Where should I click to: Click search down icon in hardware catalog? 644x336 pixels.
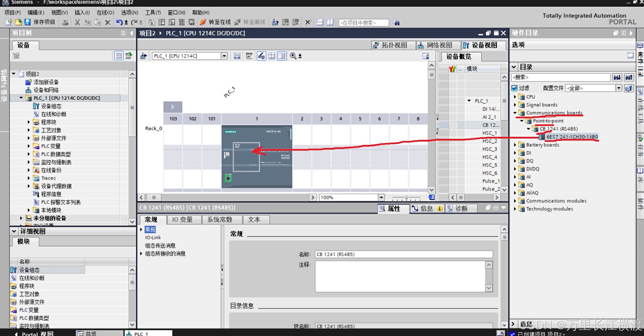(x=617, y=78)
